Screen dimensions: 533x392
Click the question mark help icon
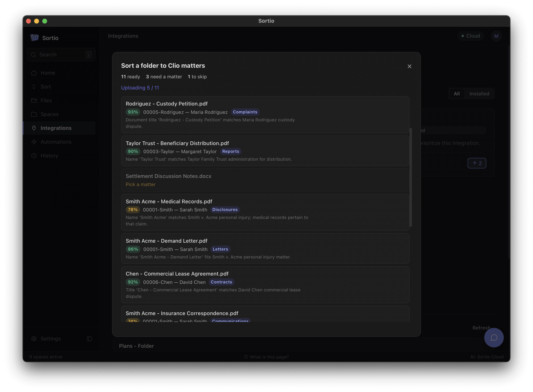(x=246, y=357)
